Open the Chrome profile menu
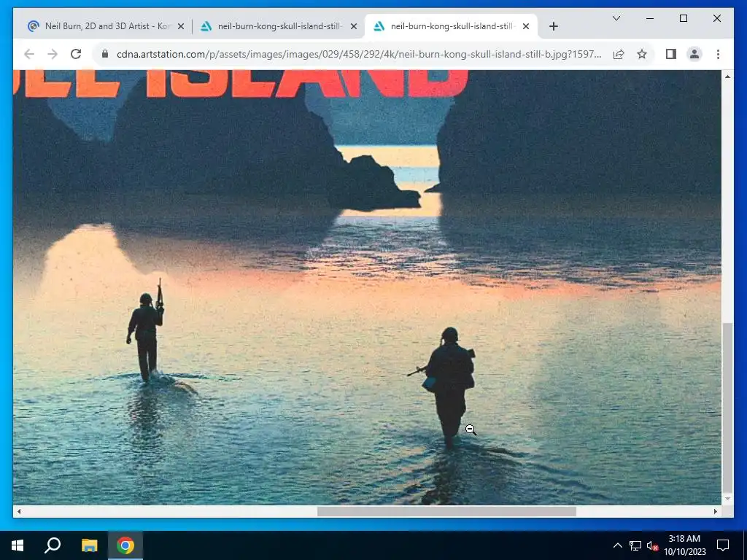Viewport: 747px width, 560px height. click(694, 54)
